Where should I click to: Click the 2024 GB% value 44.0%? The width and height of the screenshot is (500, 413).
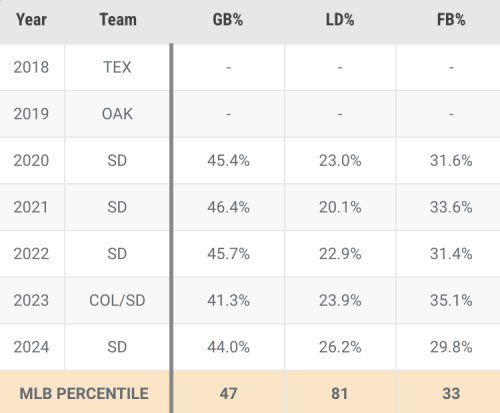[x=228, y=347]
